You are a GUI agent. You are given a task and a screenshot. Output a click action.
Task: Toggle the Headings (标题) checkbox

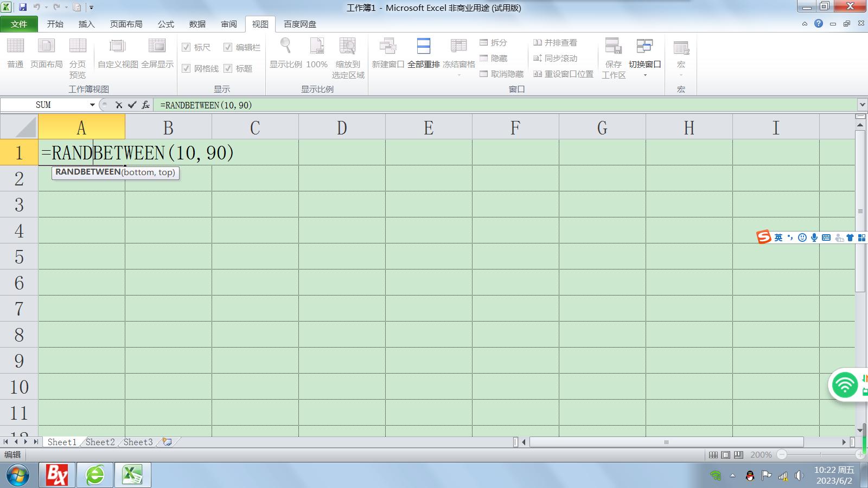pos(228,68)
